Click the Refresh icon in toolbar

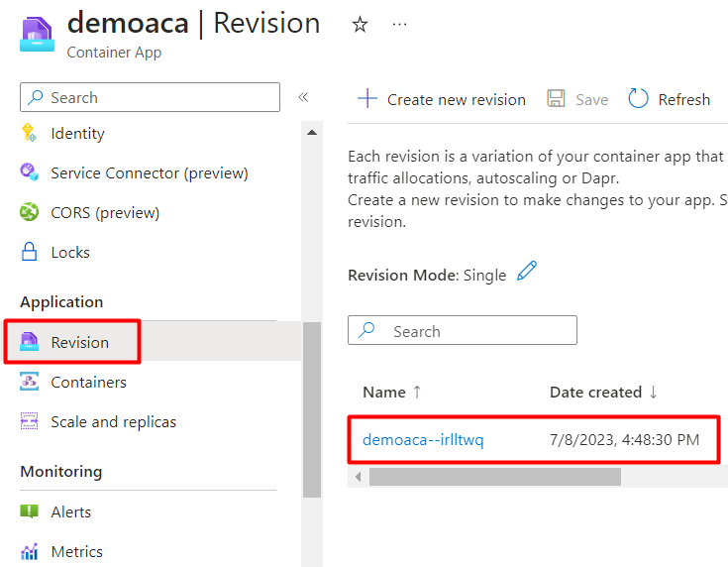click(639, 98)
